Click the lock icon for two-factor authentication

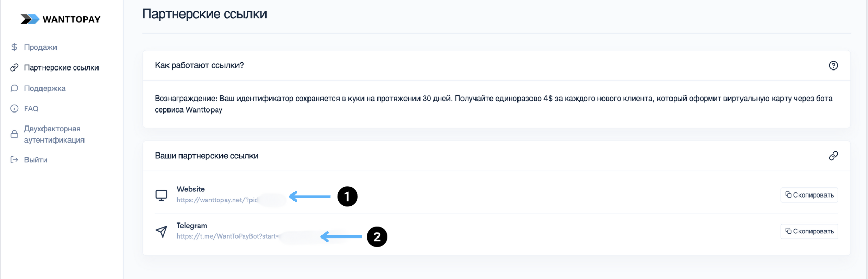(15, 134)
